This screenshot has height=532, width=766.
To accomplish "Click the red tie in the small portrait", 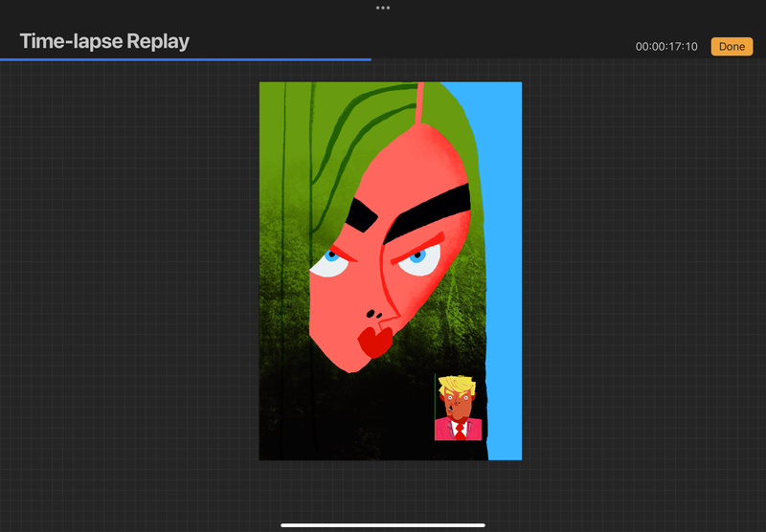I will coord(460,430).
